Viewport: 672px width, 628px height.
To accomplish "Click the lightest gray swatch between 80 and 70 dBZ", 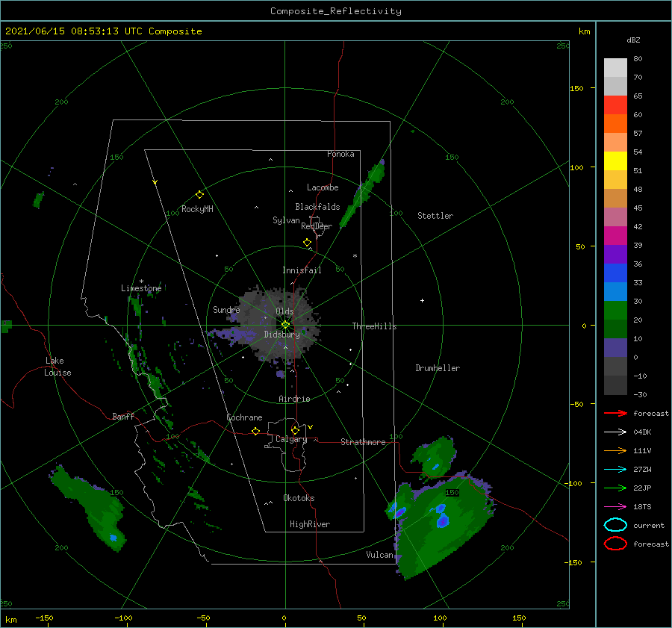I will (x=615, y=68).
